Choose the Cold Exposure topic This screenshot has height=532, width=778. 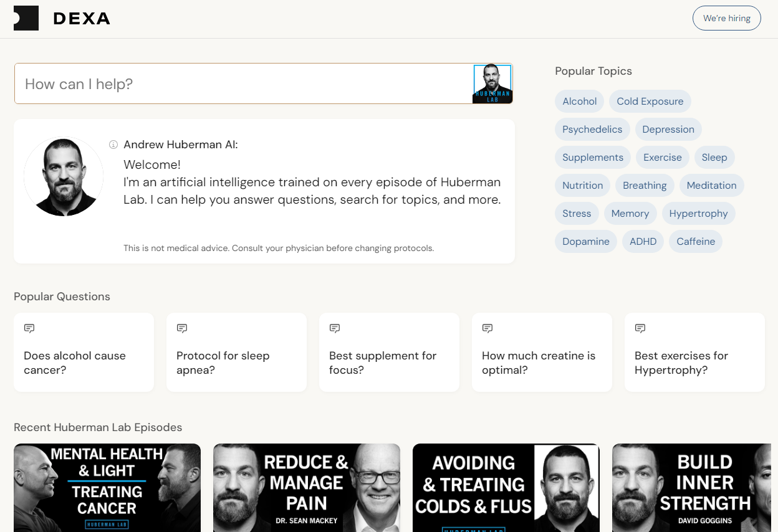point(650,101)
